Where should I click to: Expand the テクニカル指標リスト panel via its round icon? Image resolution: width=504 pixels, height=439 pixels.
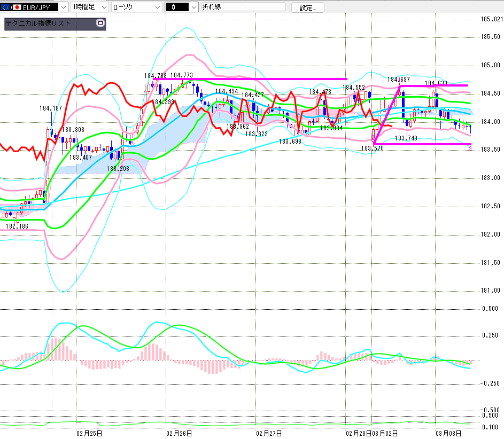(x=99, y=23)
